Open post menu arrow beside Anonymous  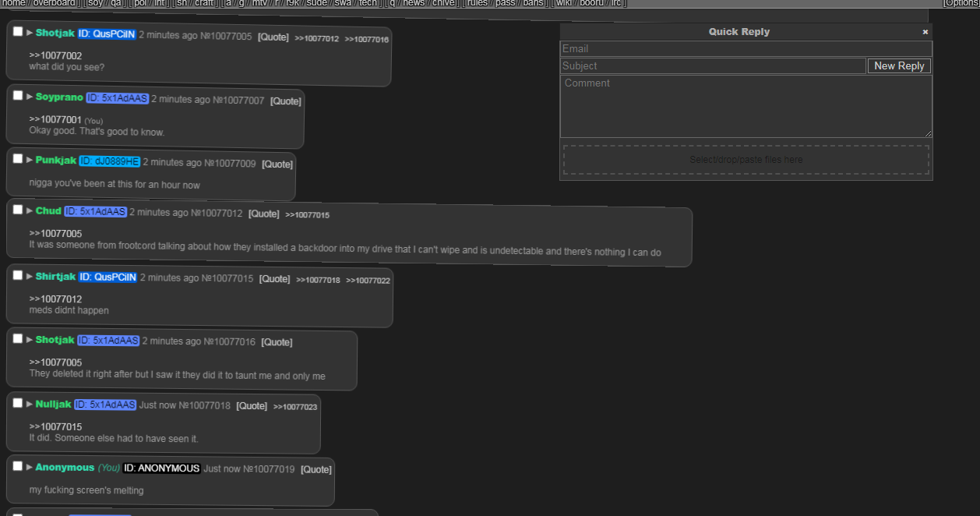30,467
